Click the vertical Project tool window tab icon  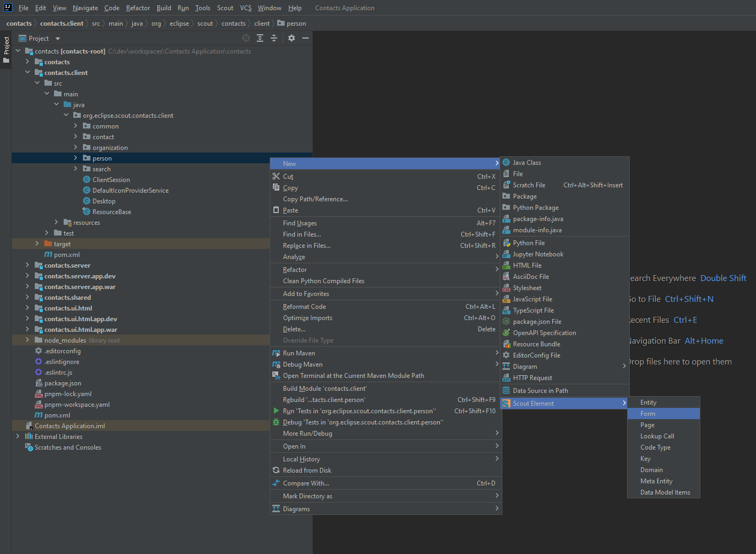[x=6, y=48]
